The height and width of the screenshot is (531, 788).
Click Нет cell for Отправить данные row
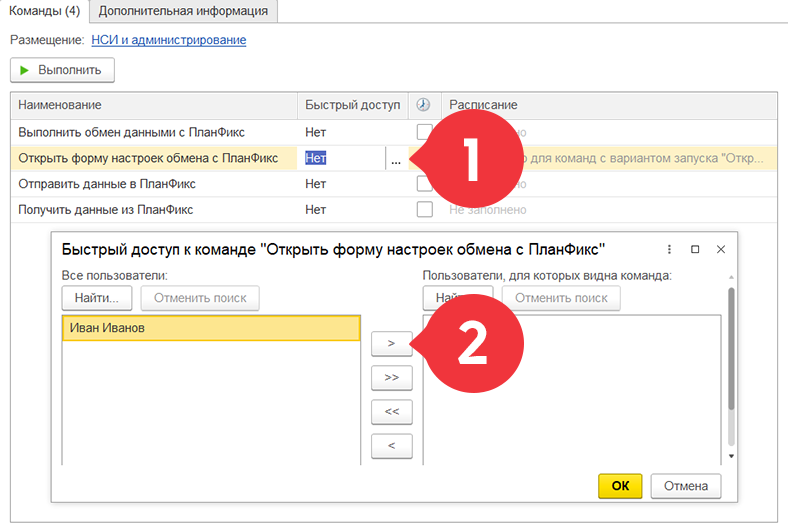coord(352,184)
